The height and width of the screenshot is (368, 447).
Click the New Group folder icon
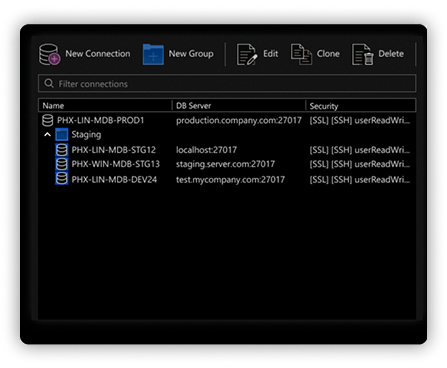(x=153, y=54)
